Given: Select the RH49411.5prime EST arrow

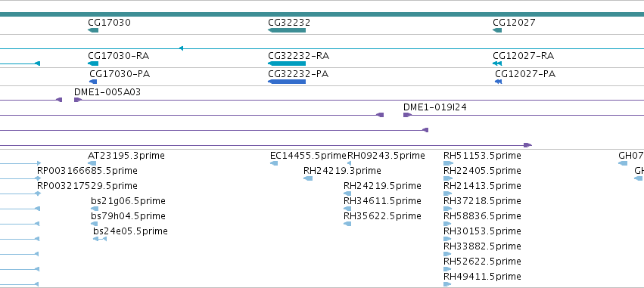Looking at the screenshot, I should [x=447, y=284].
